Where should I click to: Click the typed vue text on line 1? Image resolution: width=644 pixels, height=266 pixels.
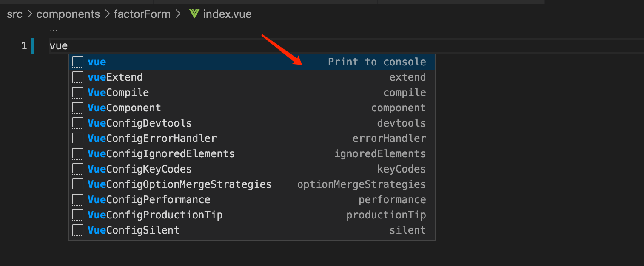pyautogui.click(x=59, y=46)
